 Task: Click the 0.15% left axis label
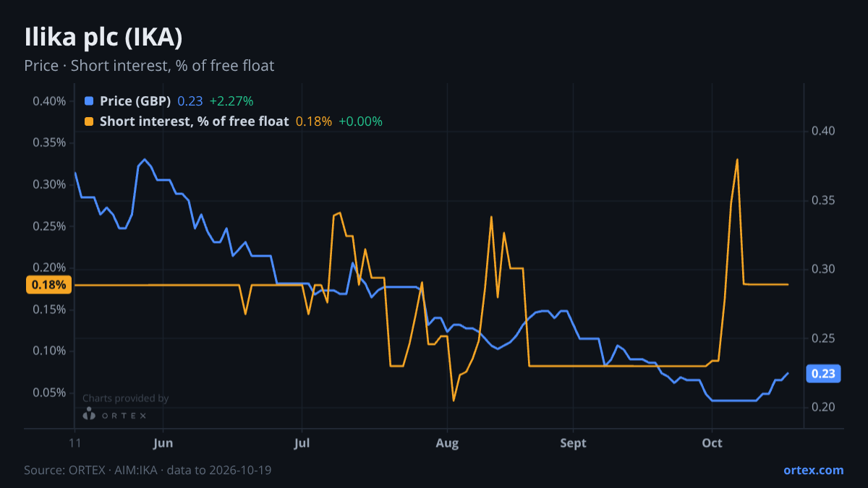(x=49, y=309)
